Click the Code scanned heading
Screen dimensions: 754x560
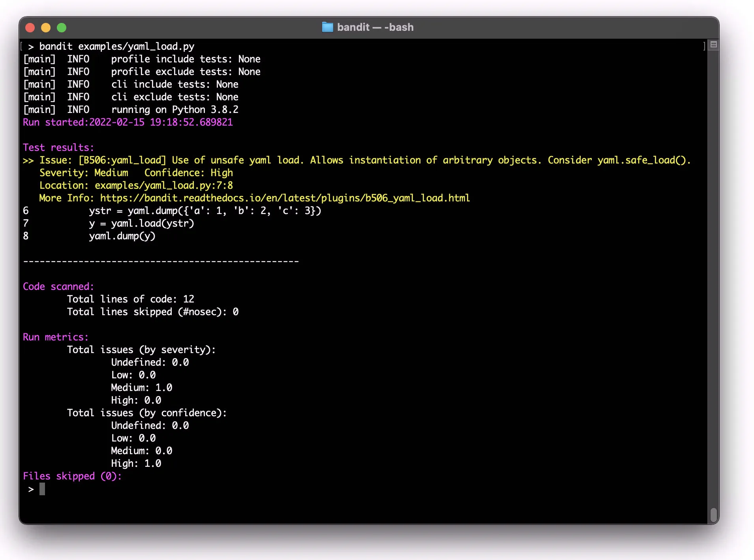tap(58, 286)
